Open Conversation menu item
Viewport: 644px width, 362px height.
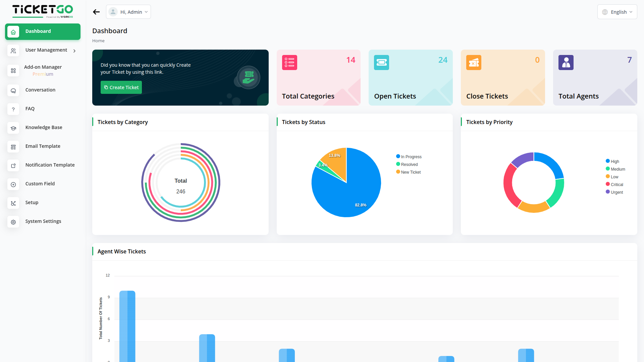(x=40, y=90)
